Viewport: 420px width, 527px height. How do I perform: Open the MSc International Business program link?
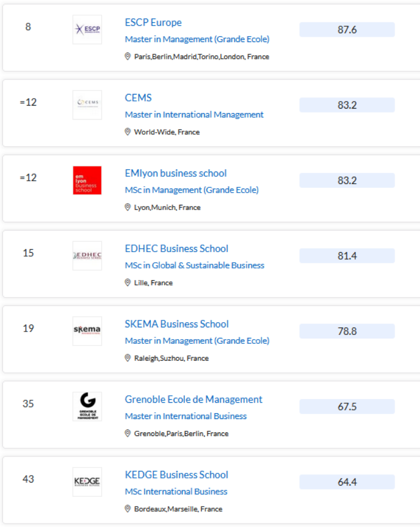coord(176,491)
